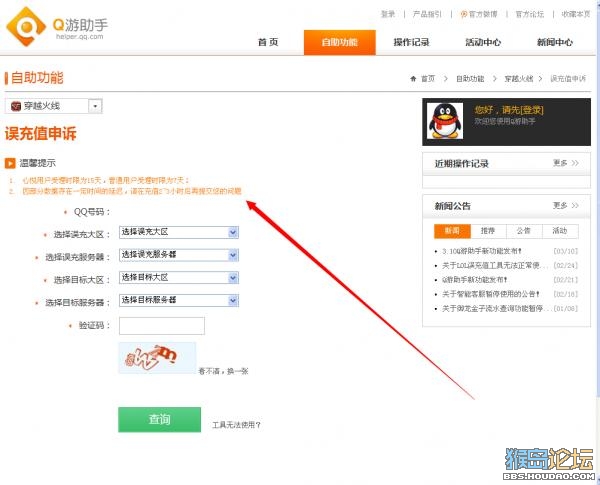Switch to the 推荐 news tab
Viewport: 600px width, 485px height.
[x=488, y=231]
